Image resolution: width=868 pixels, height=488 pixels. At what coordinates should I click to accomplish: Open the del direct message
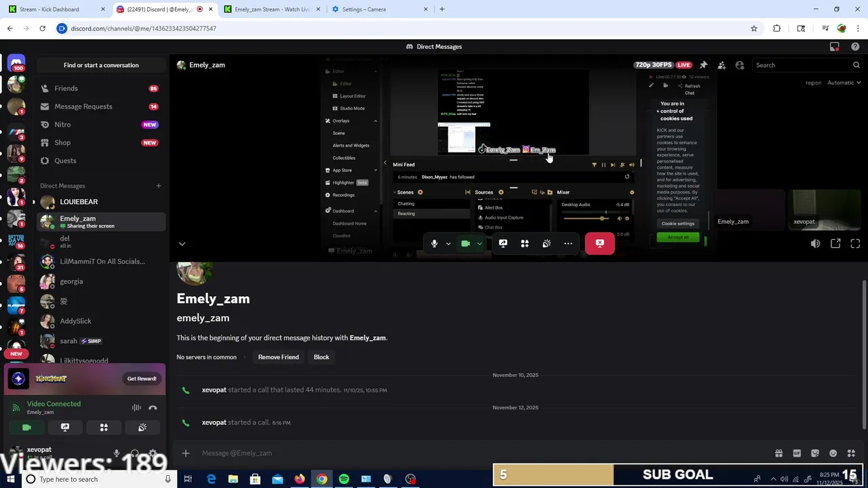coord(101,241)
